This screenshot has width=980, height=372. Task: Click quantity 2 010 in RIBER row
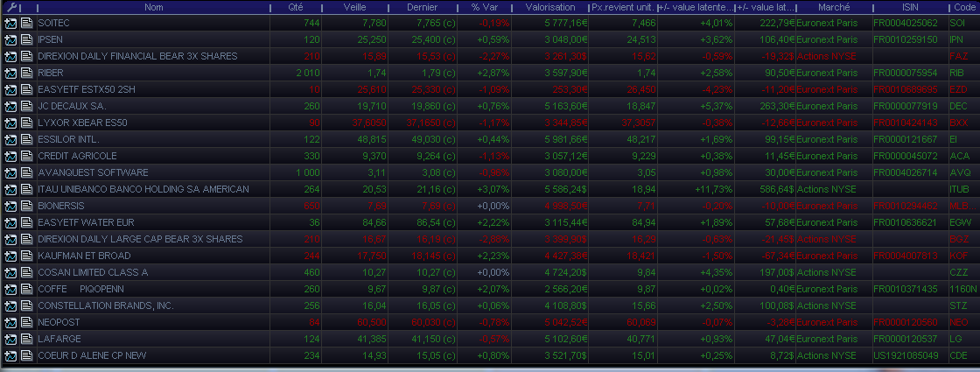tap(307, 73)
